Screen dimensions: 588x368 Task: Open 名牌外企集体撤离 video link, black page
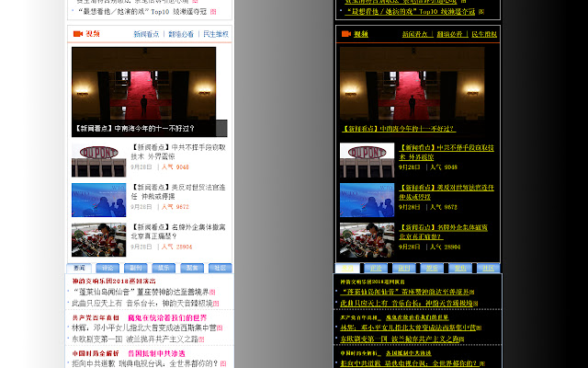pyautogui.click(x=443, y=232)
